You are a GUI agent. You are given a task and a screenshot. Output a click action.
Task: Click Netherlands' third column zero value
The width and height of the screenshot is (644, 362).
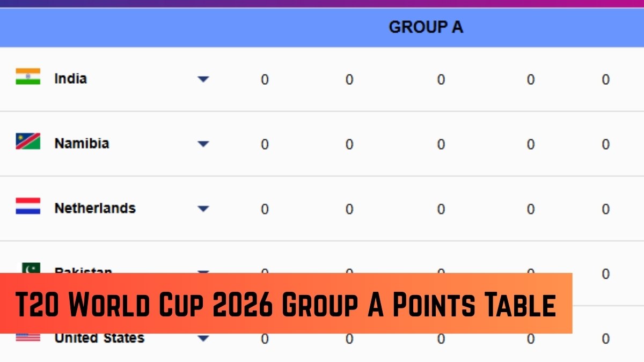click(441, 210)
